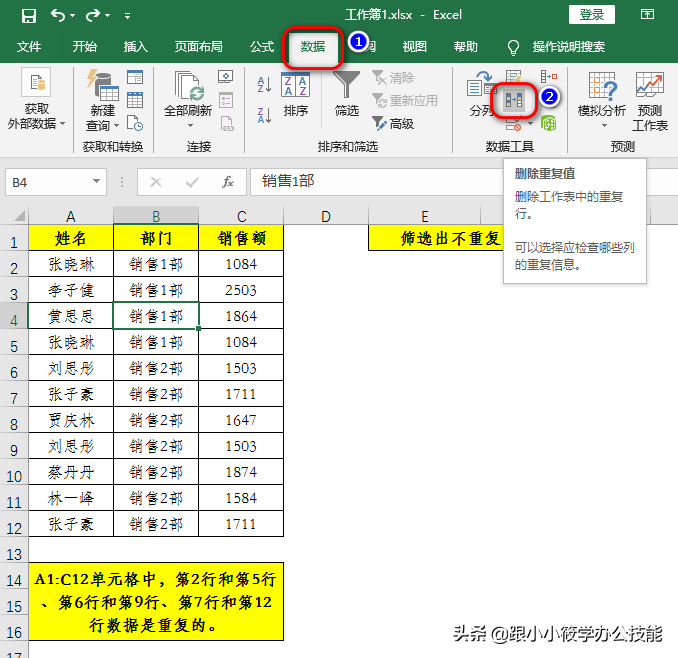Click the Data Validation icon
Image resolution: width=678 pixels, height=658 pixels.
pyautogui.click(x=513, y=125)
